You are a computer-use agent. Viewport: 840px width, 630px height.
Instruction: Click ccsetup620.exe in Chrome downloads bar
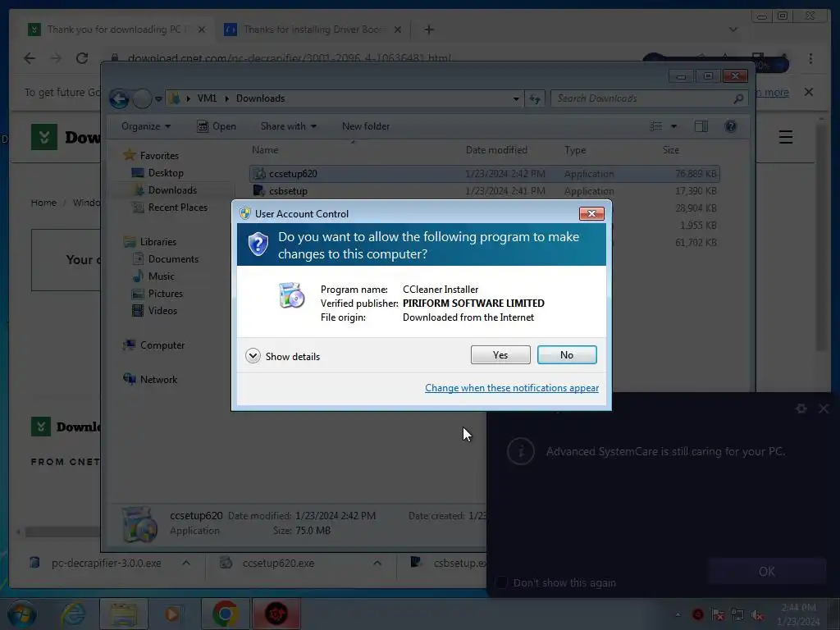point(278,563)
